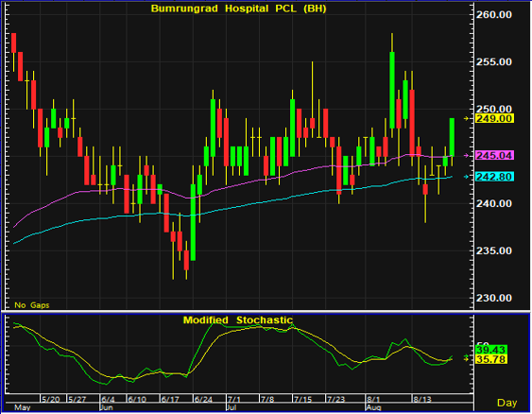Click the 255.00 price axis label
Viewport: 532px width, 414px height.
(493, 61)
